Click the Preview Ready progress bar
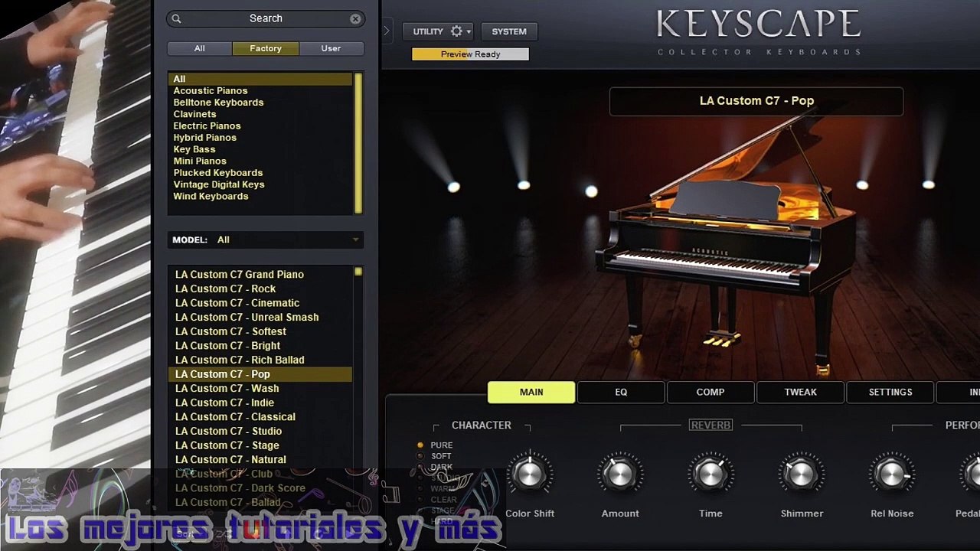980x551 pixels. click(470, 54)
